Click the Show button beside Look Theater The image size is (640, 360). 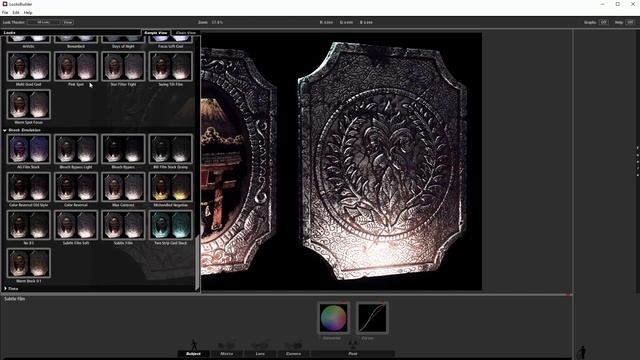point(68,22)
